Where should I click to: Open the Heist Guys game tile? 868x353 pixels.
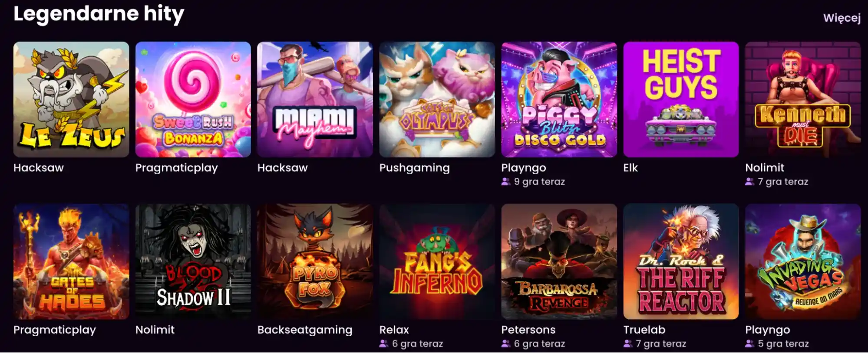coord(681,99)
